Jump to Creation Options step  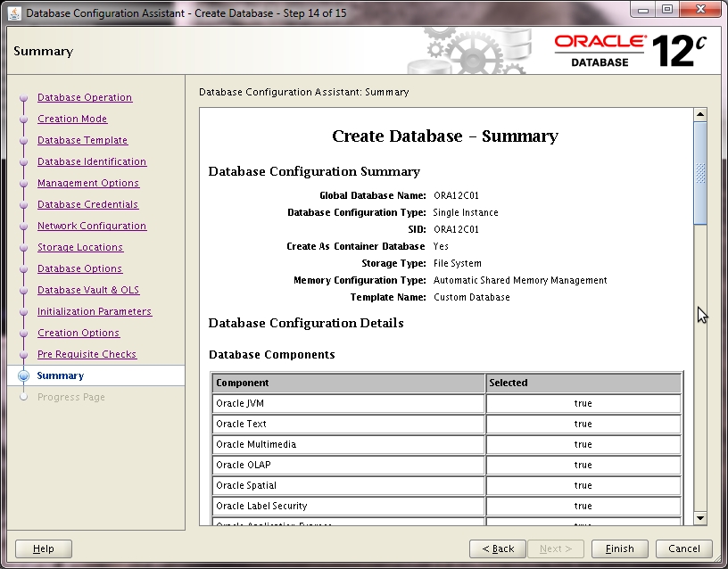(x=79, y=333)
